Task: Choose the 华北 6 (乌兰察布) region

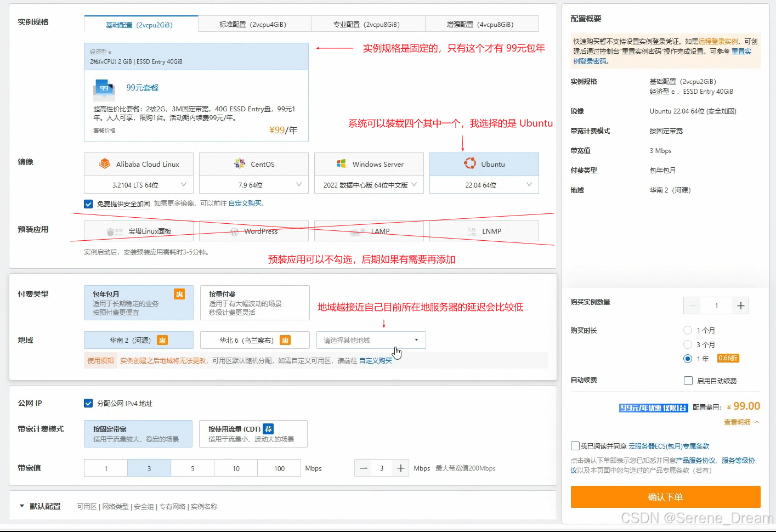Action: tap(255, 340)
